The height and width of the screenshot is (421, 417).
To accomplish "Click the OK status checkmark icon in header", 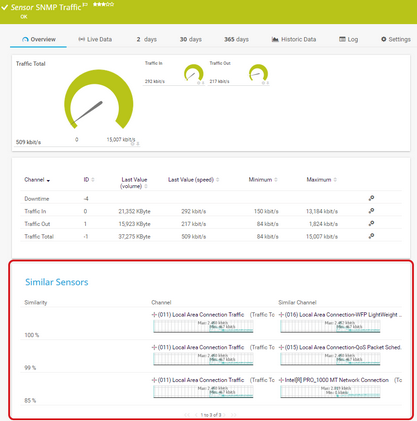I will pos(5,7).
